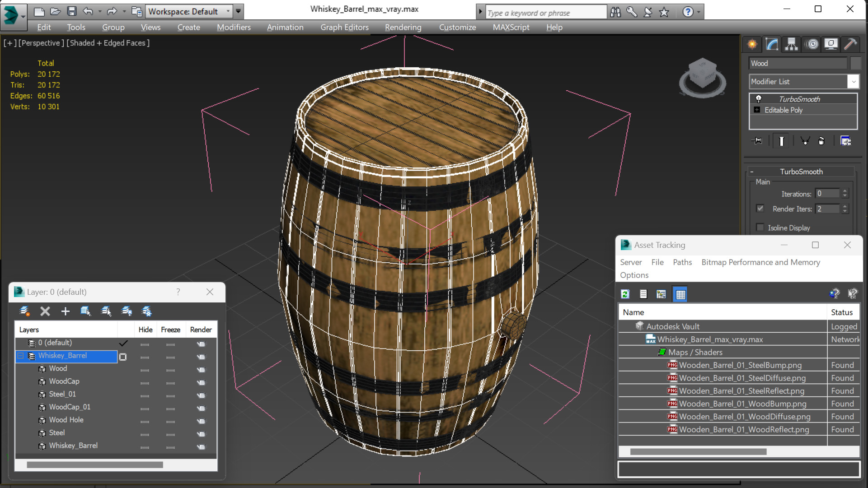Toggle Hide for WoodCap row
Image resolution: width=868 pixels, height=488 pixels.
[x=145, y=383]
